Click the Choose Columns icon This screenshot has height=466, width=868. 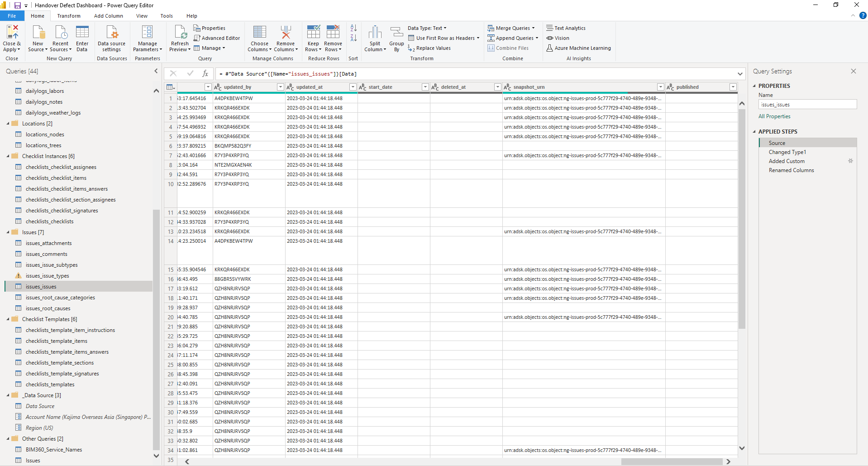click(259, 33)
